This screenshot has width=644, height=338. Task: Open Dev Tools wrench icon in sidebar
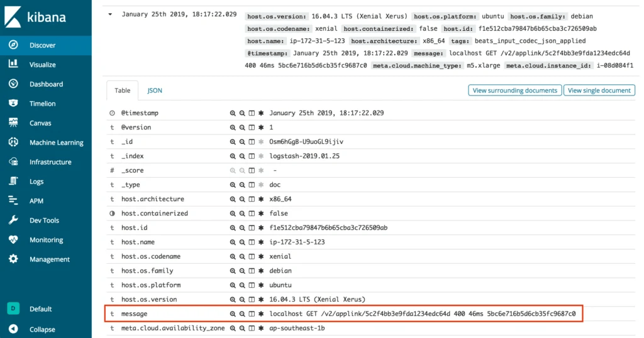[13, 221]
